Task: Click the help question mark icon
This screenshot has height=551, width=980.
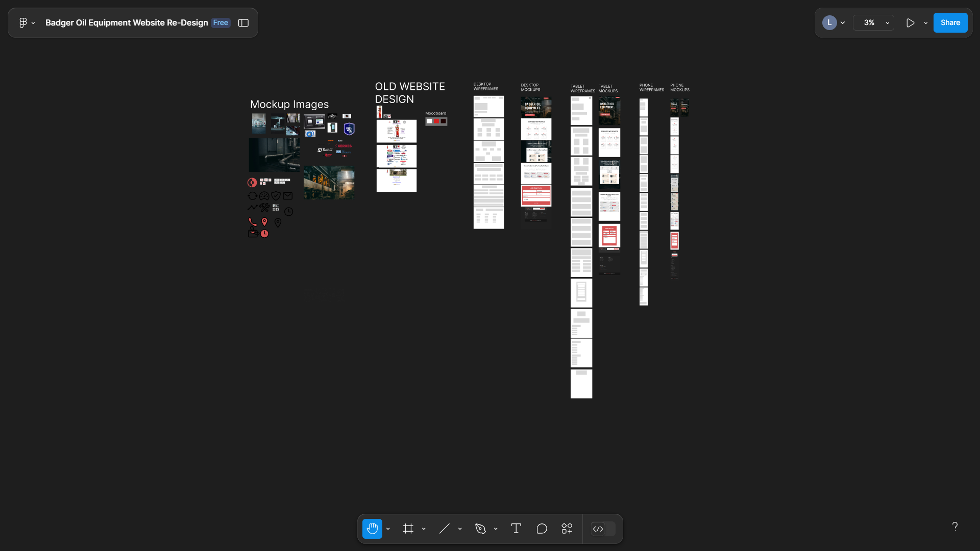Action: [955, 526]
